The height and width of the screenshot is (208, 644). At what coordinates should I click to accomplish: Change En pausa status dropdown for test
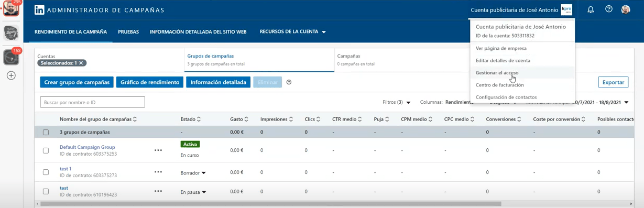[x=193, y=192]
